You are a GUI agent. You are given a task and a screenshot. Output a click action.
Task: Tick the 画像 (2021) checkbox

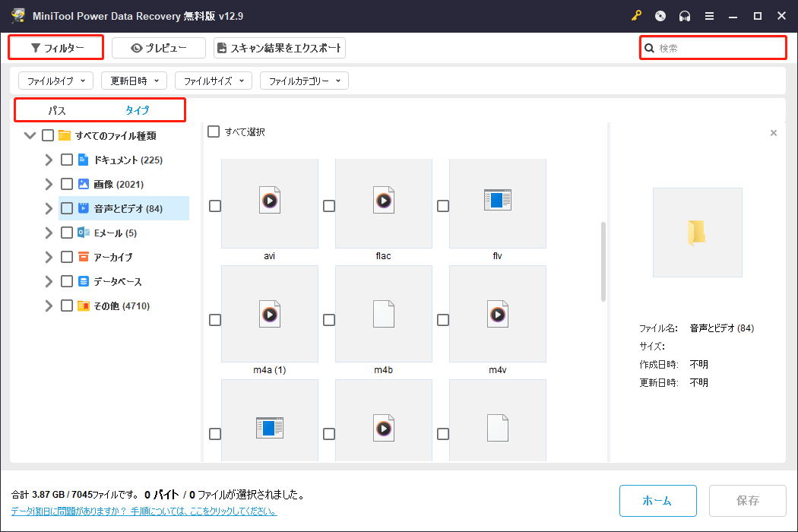pyautogui.click(x=67, y=184)
